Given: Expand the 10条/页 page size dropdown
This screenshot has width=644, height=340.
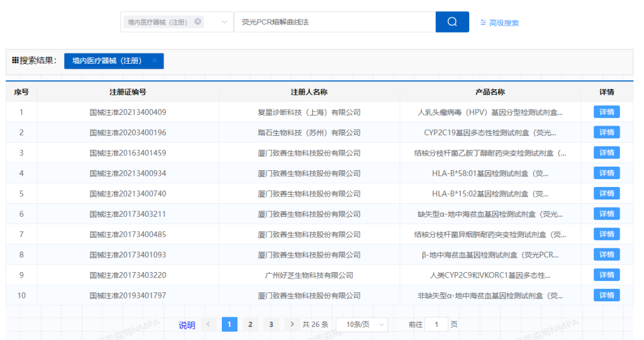Looking at the screenshot, I should click(x=361, y=325).
